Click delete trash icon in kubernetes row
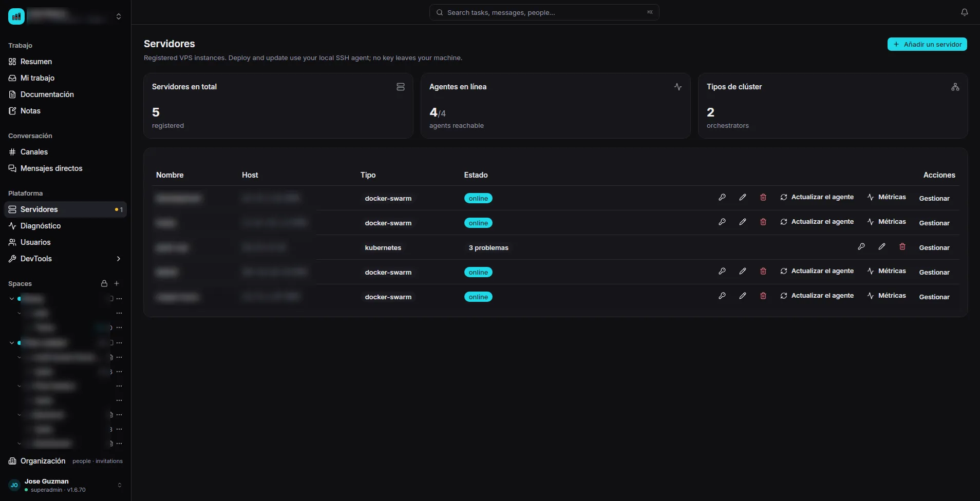This screenshot has width=980, height=501. pos(902,246)
